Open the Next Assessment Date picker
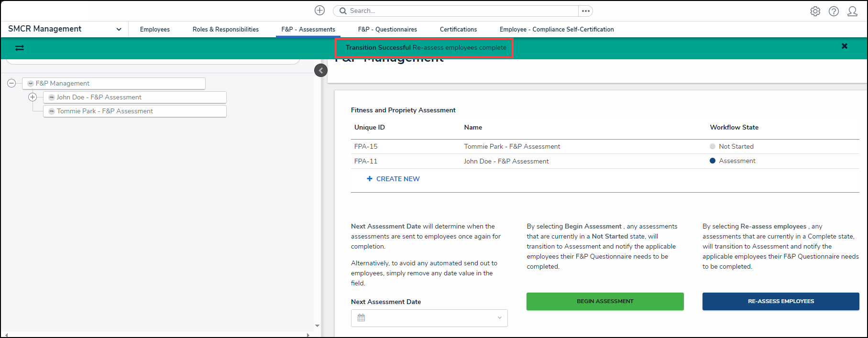868x338 pixels. point(429,318)
